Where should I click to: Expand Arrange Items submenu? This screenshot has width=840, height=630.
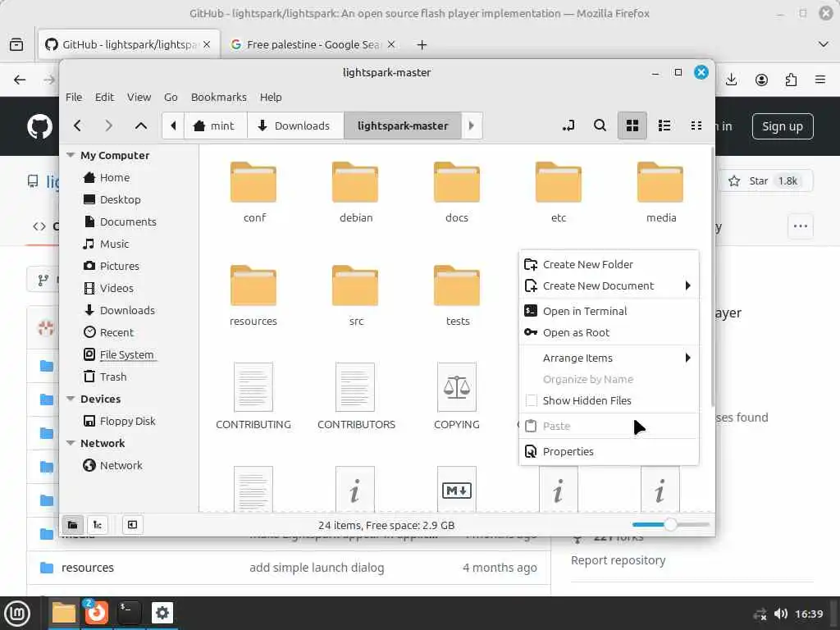tap(609, 358)
